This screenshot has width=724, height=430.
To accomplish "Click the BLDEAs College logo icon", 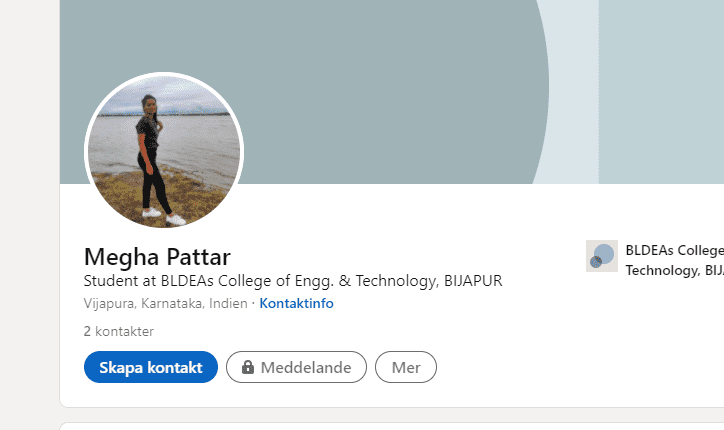I will click(602, 256).
